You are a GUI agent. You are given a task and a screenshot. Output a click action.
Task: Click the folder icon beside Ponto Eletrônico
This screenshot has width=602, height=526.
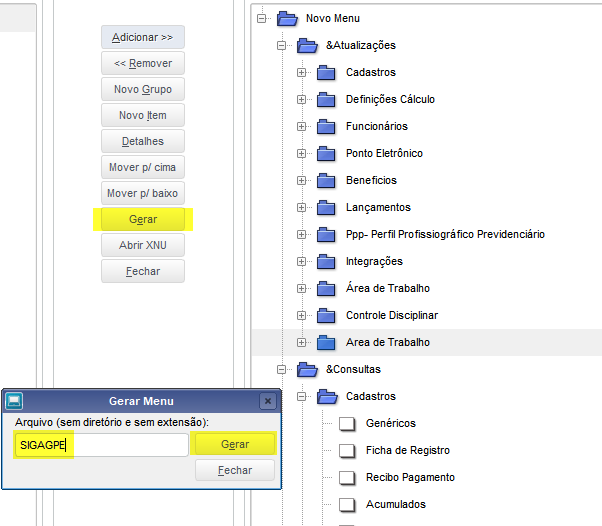click(x=326, y=154)
